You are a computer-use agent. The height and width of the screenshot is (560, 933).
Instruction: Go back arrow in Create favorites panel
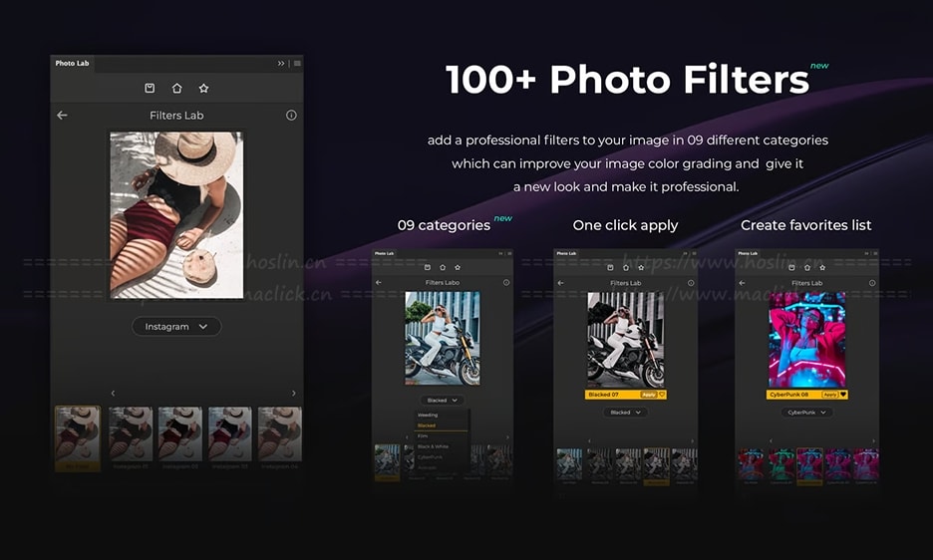[x=742, y=283]
